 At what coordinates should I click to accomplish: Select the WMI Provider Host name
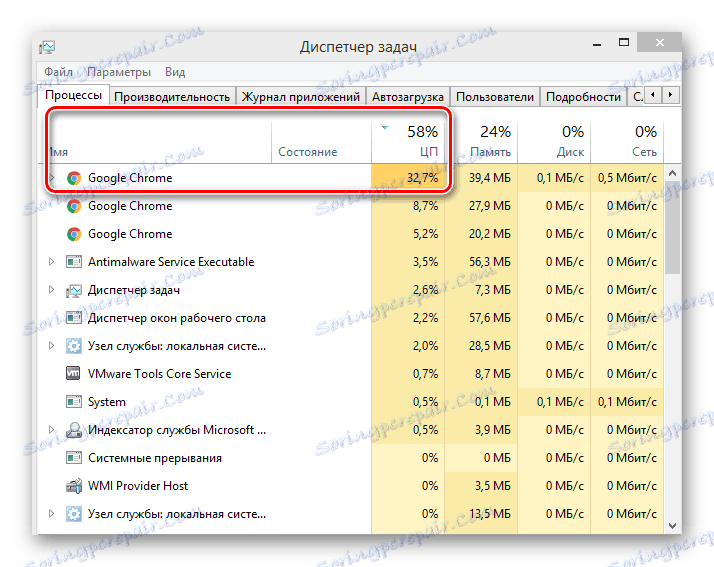(x=138, y=486)
